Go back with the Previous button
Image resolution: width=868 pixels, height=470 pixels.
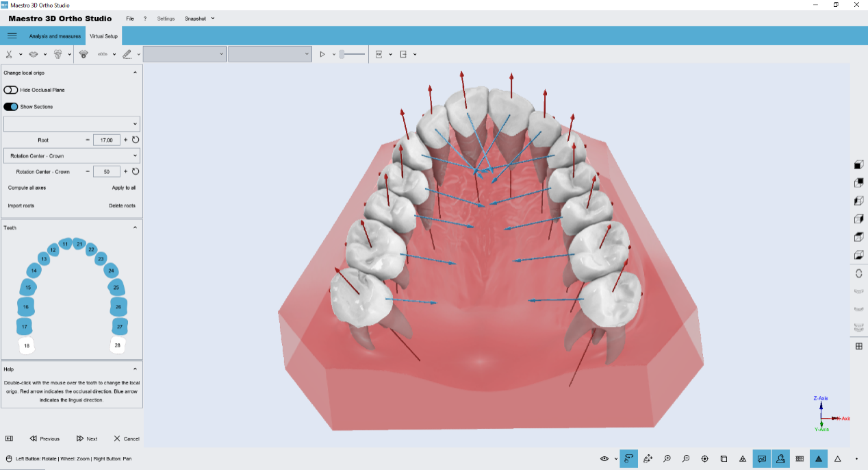coord(44,438)
